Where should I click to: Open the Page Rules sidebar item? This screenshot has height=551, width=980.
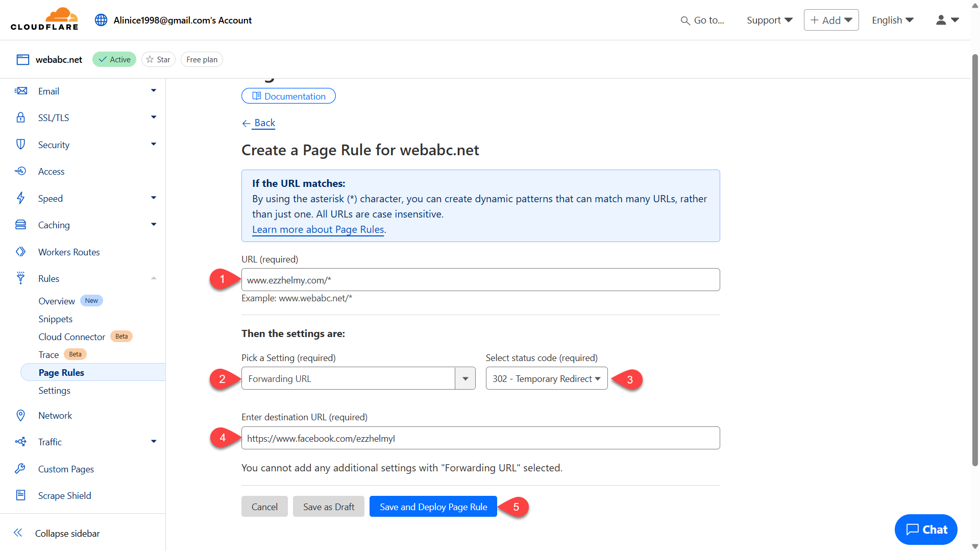[x=61, y=372]
